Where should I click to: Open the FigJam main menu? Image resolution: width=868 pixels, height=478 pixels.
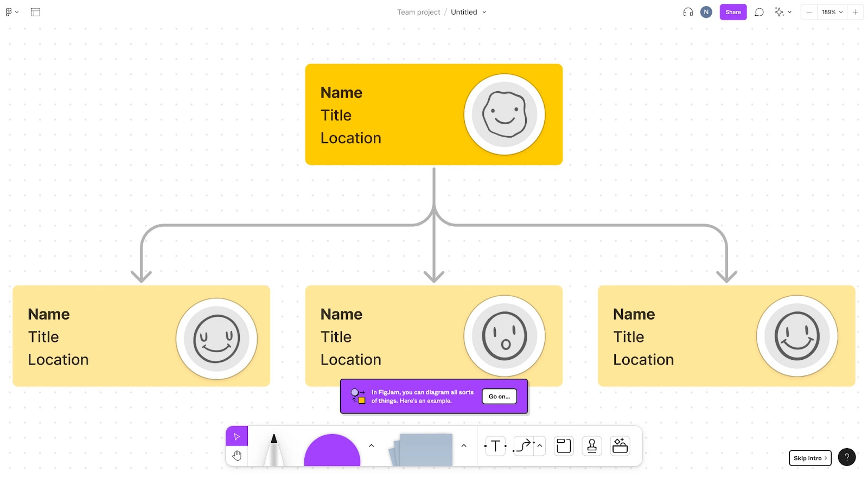pyautogui.click(x=11, y=12)
